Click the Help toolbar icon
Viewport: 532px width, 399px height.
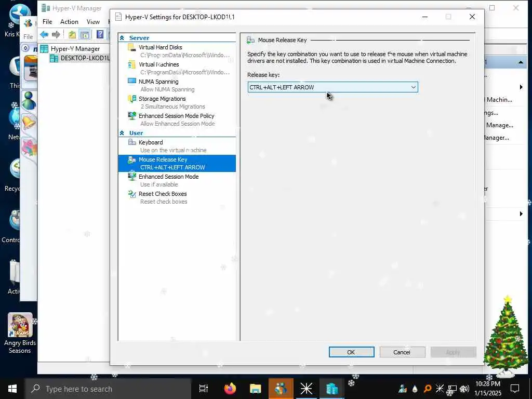pos(100,34)
